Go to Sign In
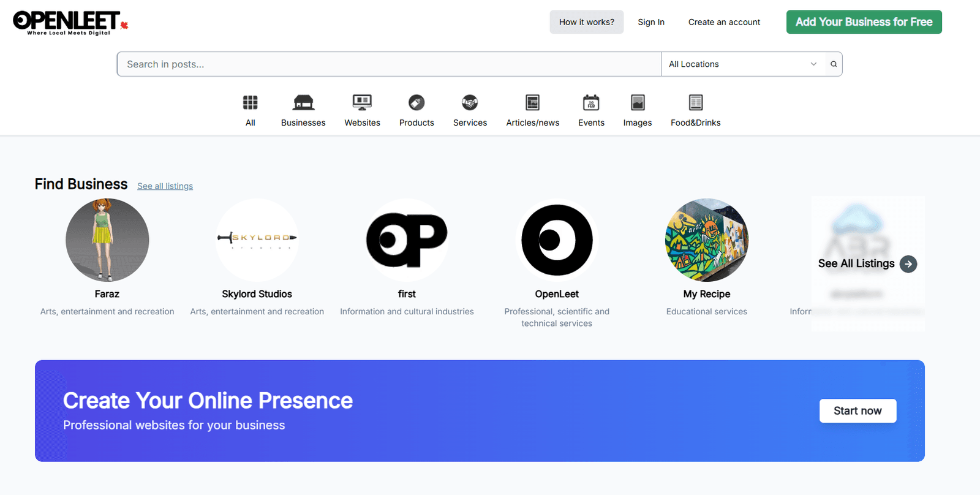 pyautogui.click(x=651, y=22)
